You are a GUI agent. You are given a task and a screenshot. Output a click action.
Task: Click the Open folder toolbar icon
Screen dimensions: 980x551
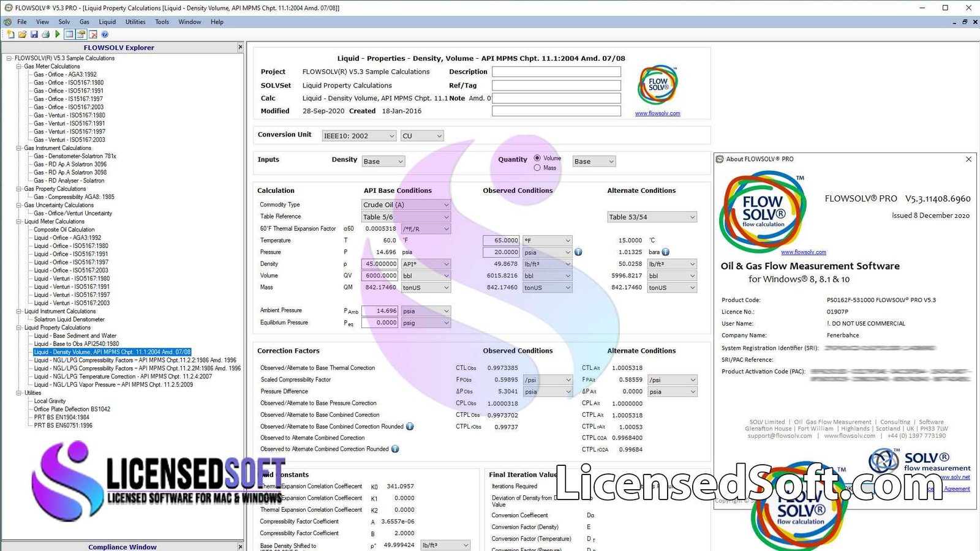[22, 34]
